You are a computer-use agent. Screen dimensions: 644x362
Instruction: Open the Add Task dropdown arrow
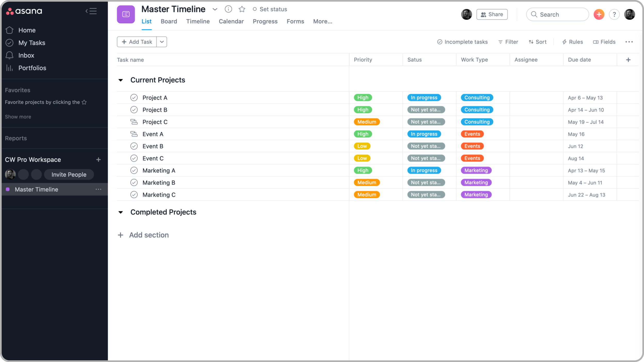tap(162, 42)
